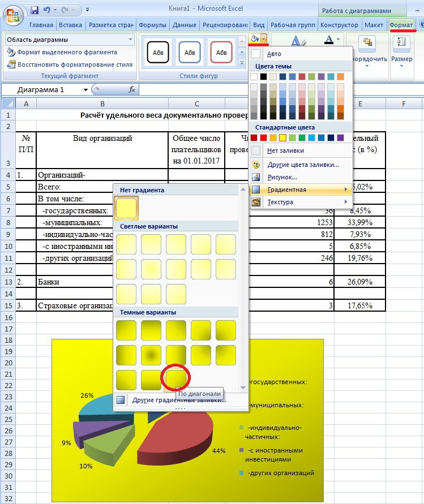Open the text fill color dropdown arrow

coord(338,39)
